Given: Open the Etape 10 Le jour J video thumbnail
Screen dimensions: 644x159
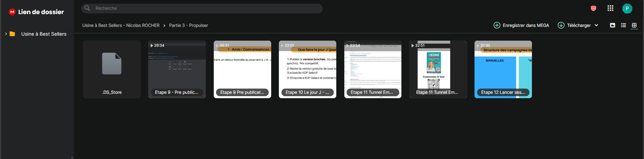Looking at the screenshot, I should coord(307,69).
